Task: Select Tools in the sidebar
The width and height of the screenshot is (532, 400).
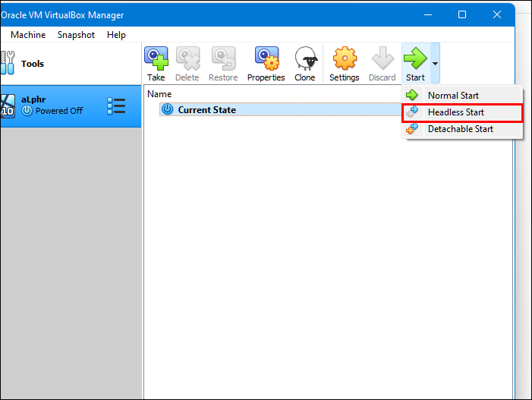Action: [x=71, y=64]
